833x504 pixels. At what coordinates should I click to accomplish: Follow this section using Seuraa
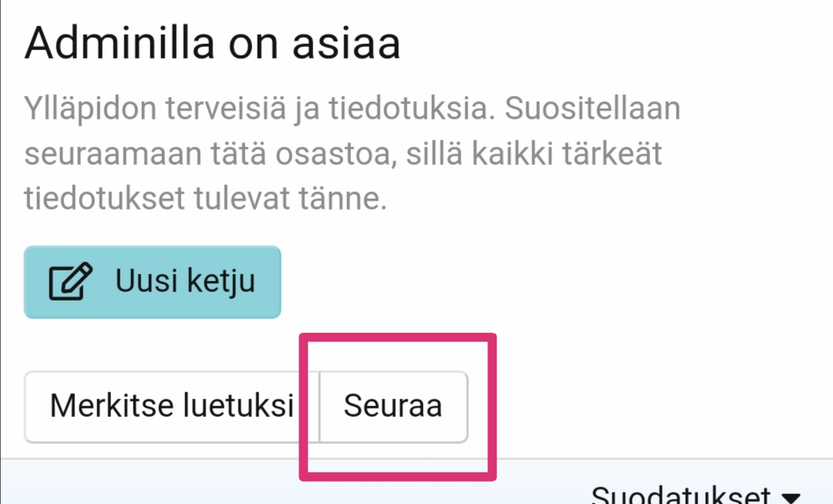[393, 406]
